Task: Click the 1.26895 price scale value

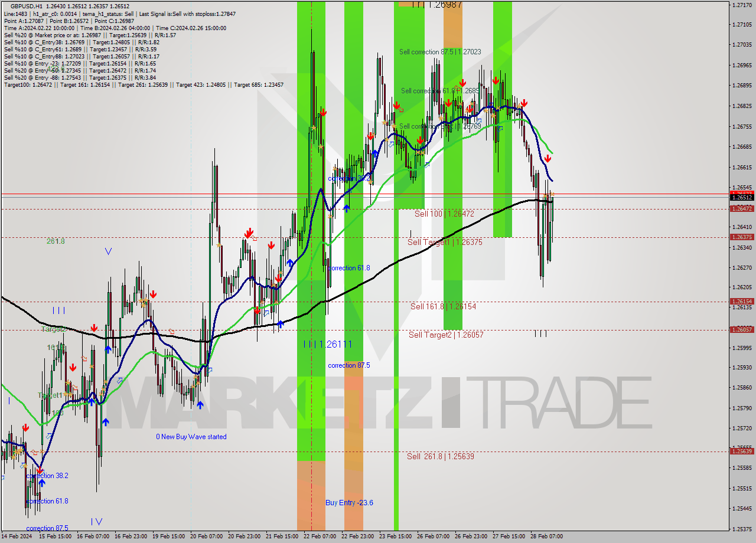Action: tap(742, 86)
